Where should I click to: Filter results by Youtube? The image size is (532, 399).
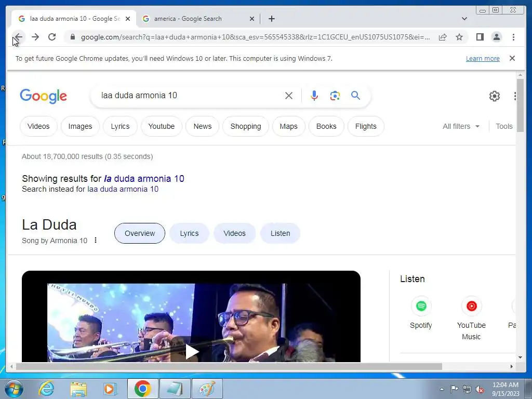(x=162, y=126)
